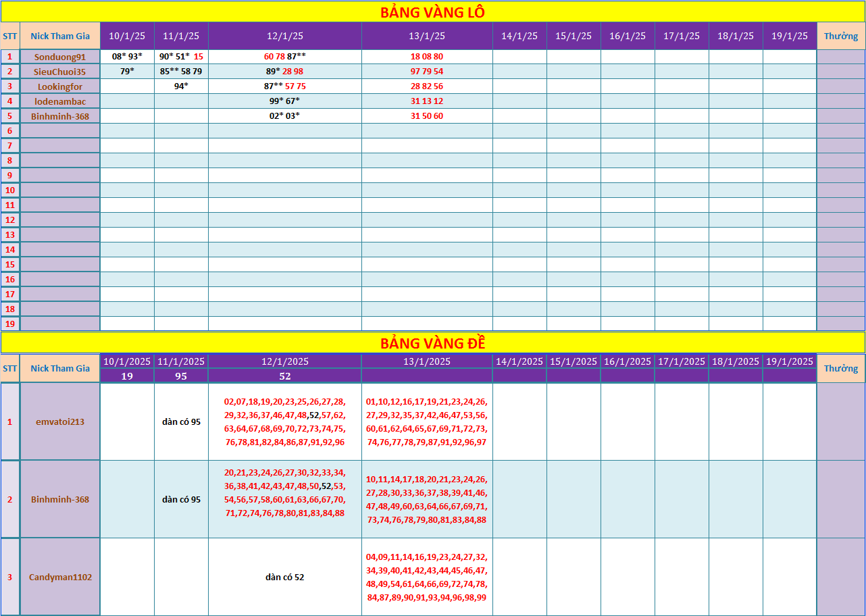Click the BẢNG VÀNG ĐỀ title banner

click(432, 342)
